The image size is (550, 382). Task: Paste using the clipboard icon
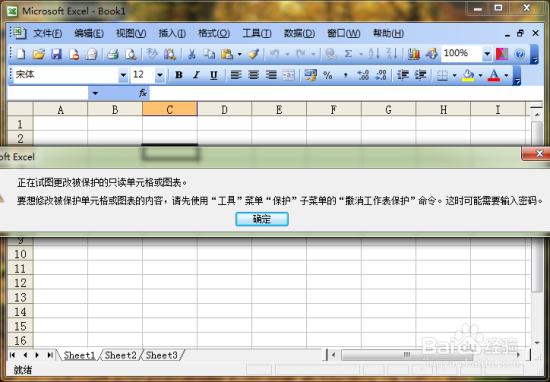(x=227, y=54)
